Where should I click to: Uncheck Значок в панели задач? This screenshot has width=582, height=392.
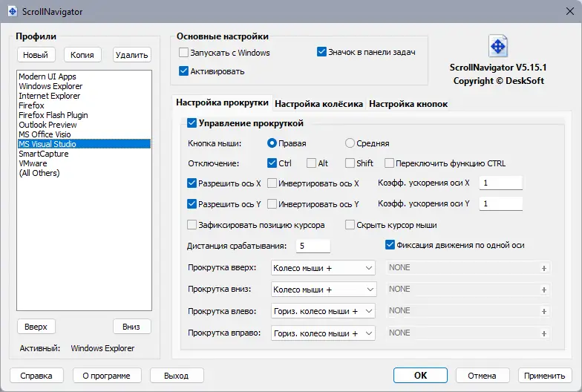[321, 52]
